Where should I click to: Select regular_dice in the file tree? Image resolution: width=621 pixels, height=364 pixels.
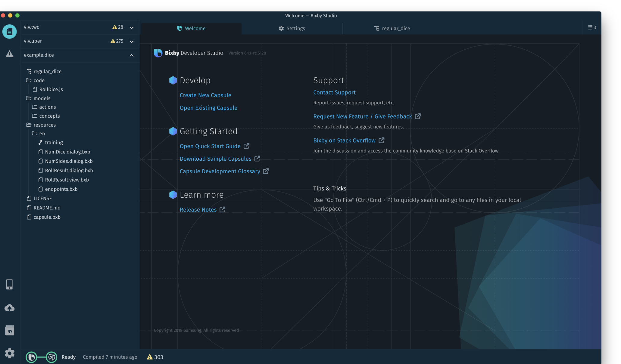44,71
